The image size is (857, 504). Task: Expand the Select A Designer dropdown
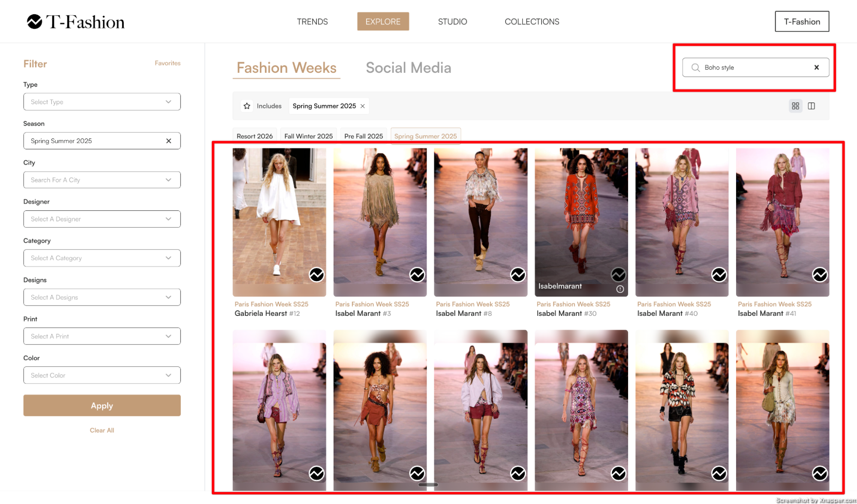pos(102,219)
